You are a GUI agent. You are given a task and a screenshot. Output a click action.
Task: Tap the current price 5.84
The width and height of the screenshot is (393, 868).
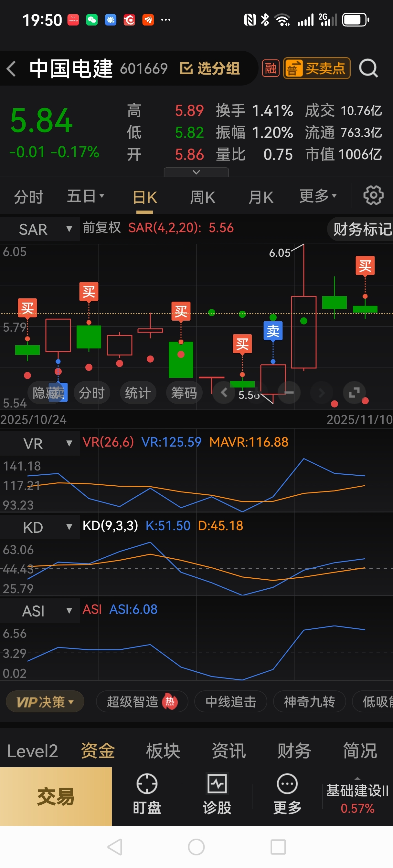coord(41,121)
